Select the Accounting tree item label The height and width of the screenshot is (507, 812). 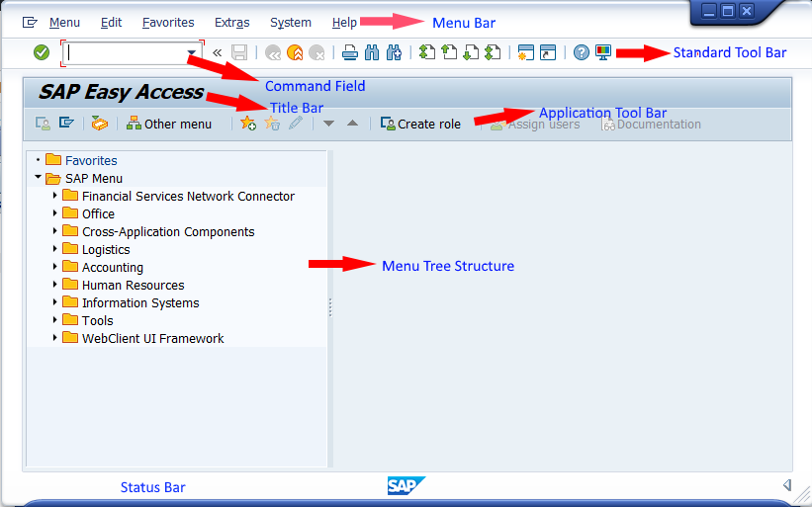113,268
